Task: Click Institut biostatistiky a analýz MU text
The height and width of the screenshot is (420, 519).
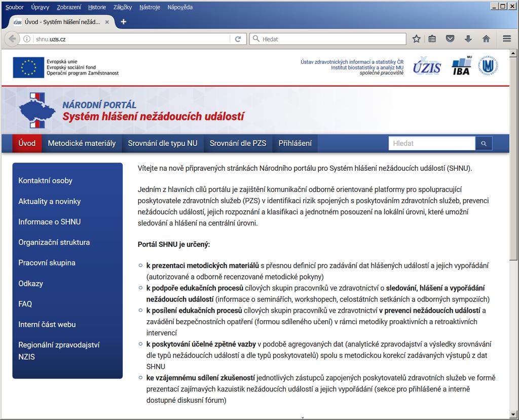Action: (x=367, y=67)
